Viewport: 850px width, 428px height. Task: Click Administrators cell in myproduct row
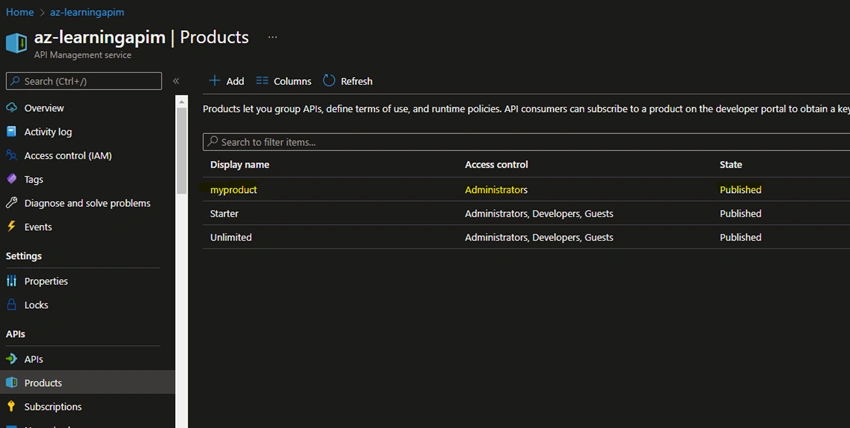496,190
